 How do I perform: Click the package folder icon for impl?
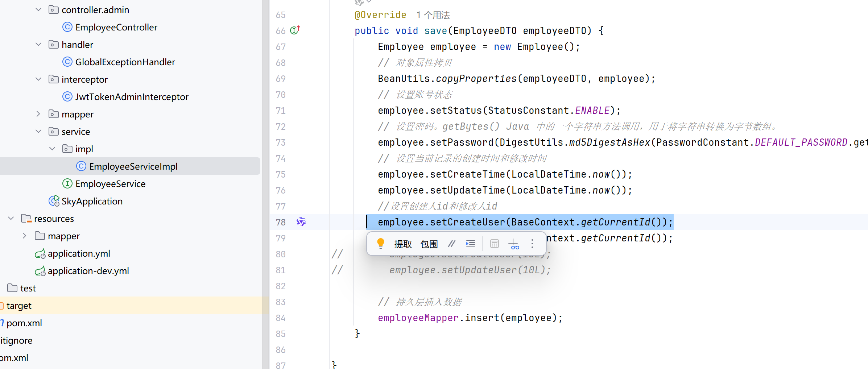coord(67,149)
